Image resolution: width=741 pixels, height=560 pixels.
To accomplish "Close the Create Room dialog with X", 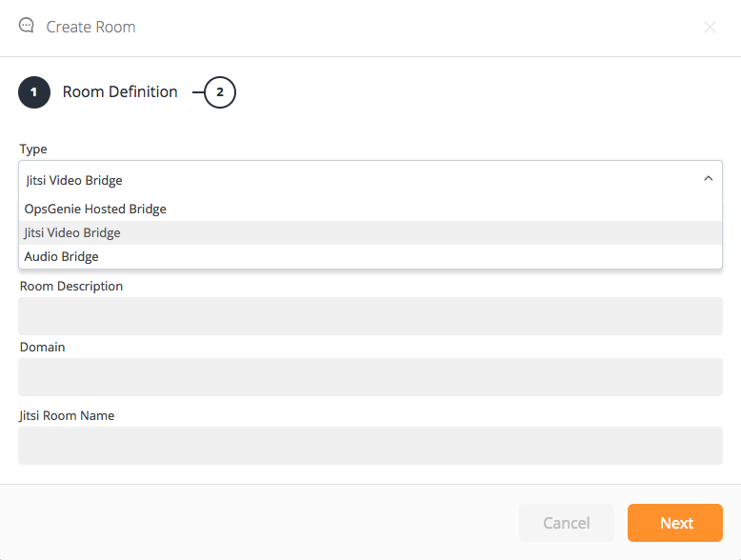I will tap(710, 28).
